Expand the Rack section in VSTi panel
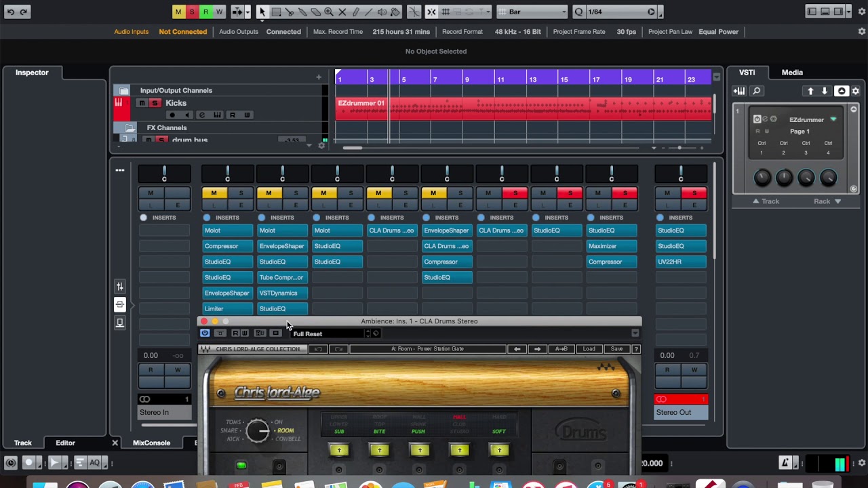868x488 pixels. 827,201
